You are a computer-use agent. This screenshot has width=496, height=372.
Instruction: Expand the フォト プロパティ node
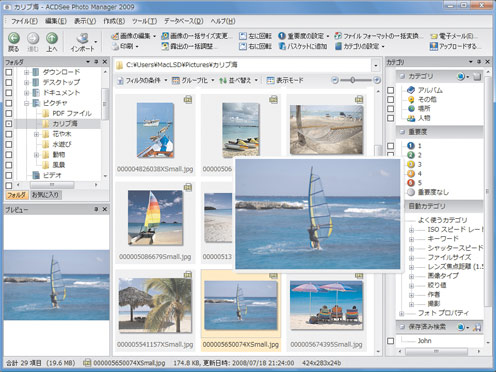pyautogui.click(x=402, y=313)
